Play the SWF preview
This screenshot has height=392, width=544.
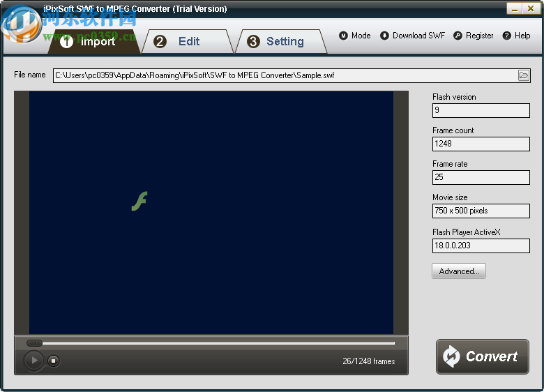coord(33,361)
